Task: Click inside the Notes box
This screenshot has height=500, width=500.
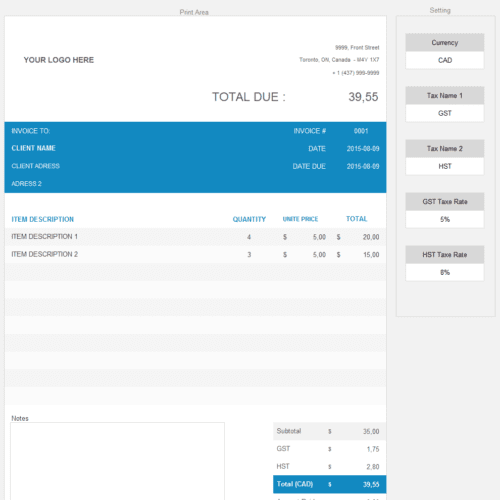Action: 117,461
